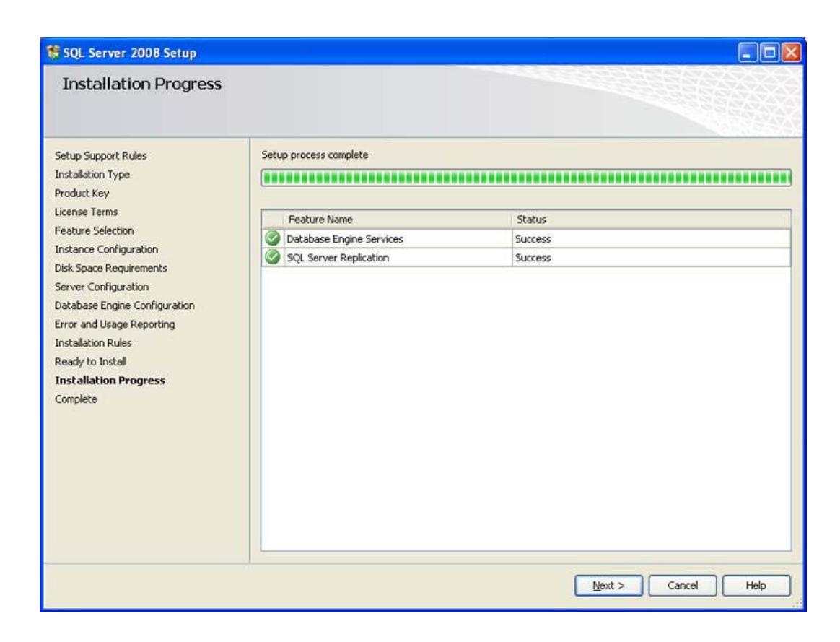Click Database Engine Services success checkmark icon
This screenshot has height=642, width=840.
[x=273, y=238]
